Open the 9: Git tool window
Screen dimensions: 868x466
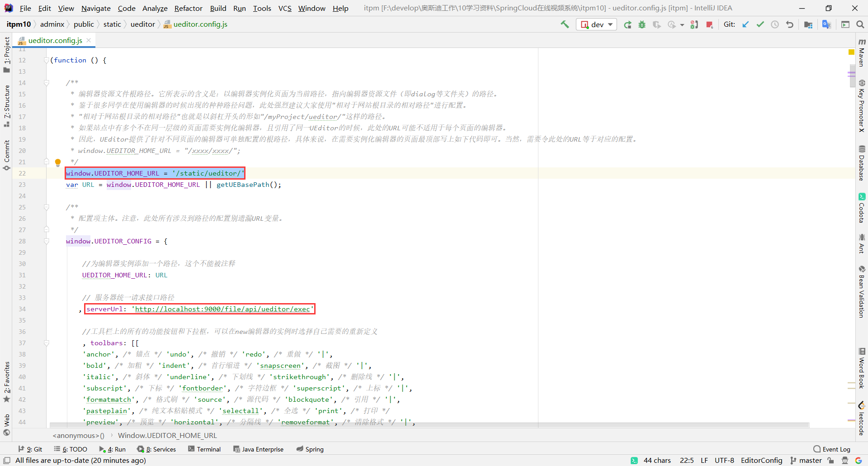tap(30, 449)
